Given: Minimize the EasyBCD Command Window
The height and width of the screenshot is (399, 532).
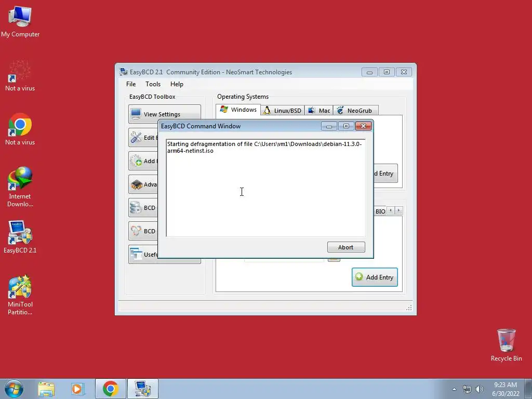Looking at the screenshot, I should coord(329,126).
